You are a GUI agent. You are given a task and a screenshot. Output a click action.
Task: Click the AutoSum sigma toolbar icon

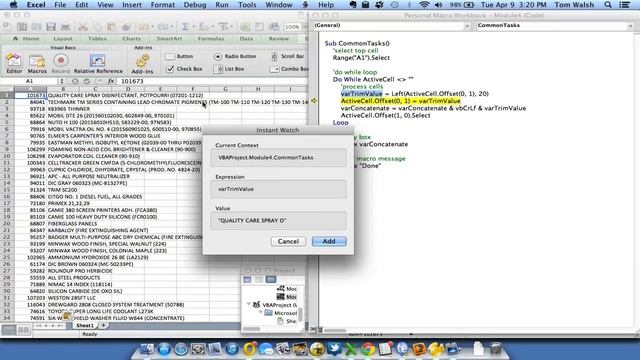185,27
